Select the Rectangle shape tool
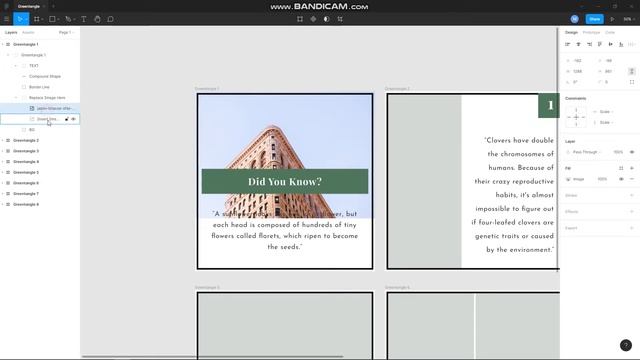Image resolution: width=640 pixels, height=360 pixels. click(x=52, y=19)
